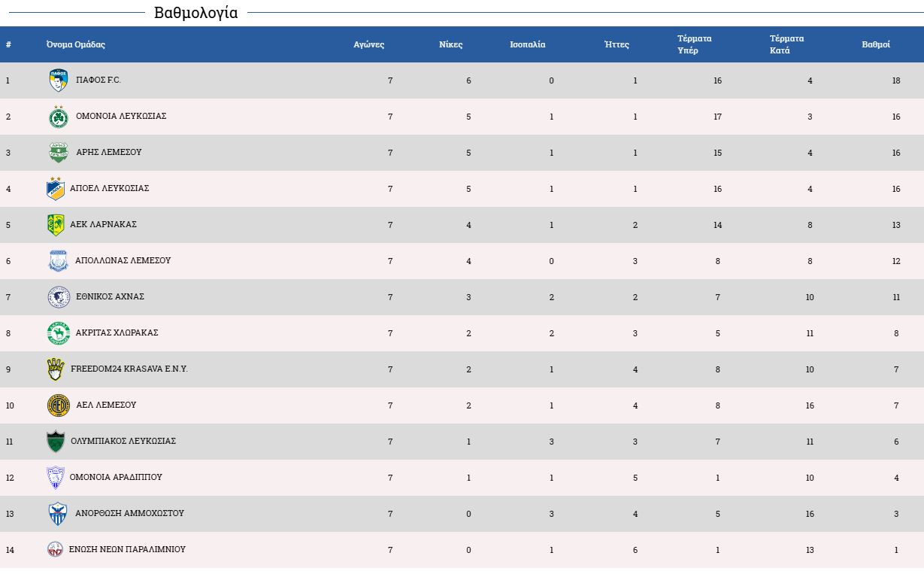Click the ΟΜΟΝΟΙΑ ΛΕΥΚΩΣΙΑΣ clover logo

59,117
